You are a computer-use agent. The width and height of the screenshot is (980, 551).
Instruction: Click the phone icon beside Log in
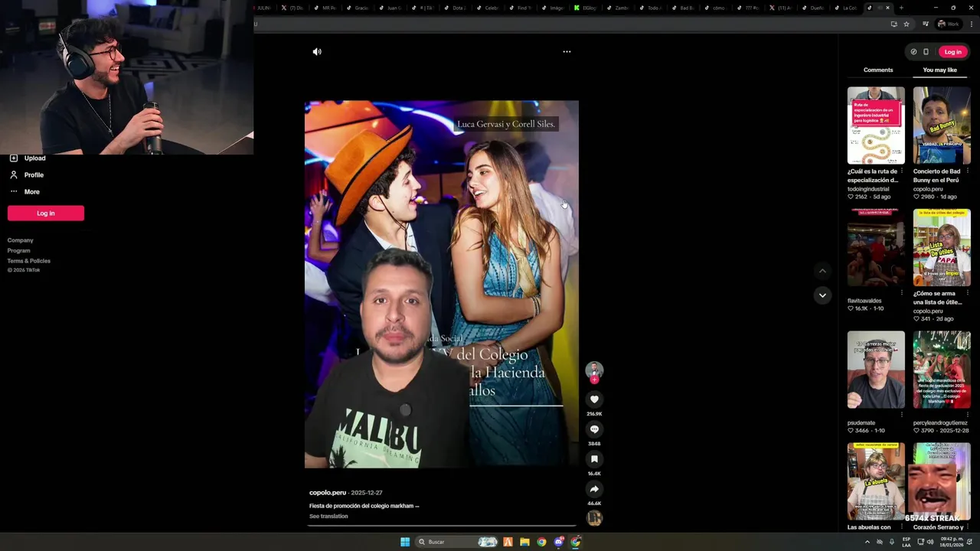(926, 52)
